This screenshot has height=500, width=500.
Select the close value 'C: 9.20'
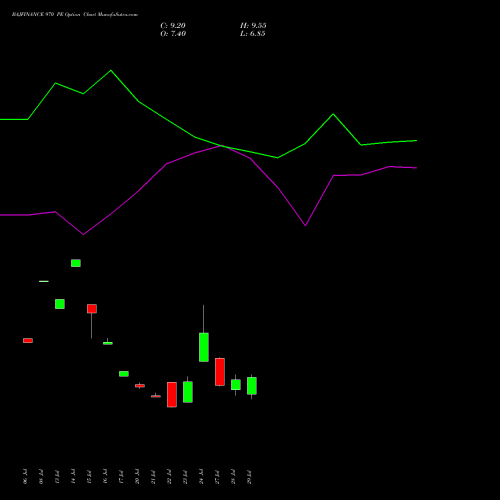point(173,26)
